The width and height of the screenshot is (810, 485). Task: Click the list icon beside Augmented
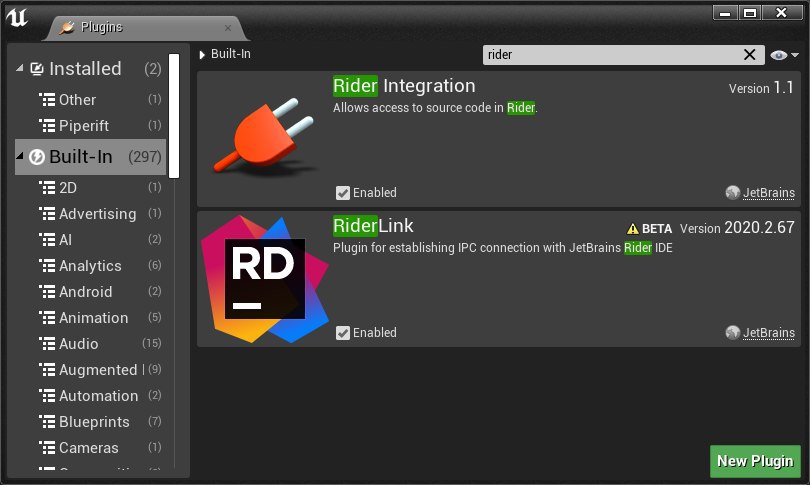pyautogui.click(x=47, y=369)
